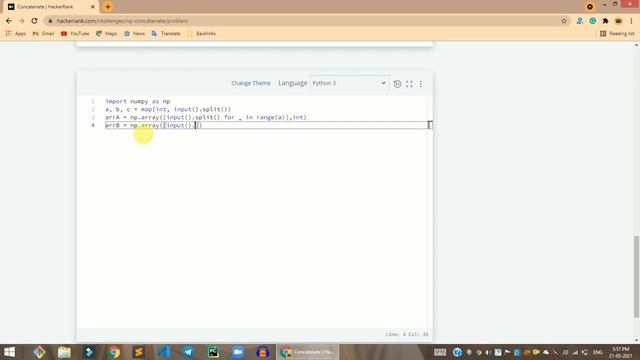The image size is (640, 360).
Task: Toggle the fullscreen editor icon
Action: point(409,84)
